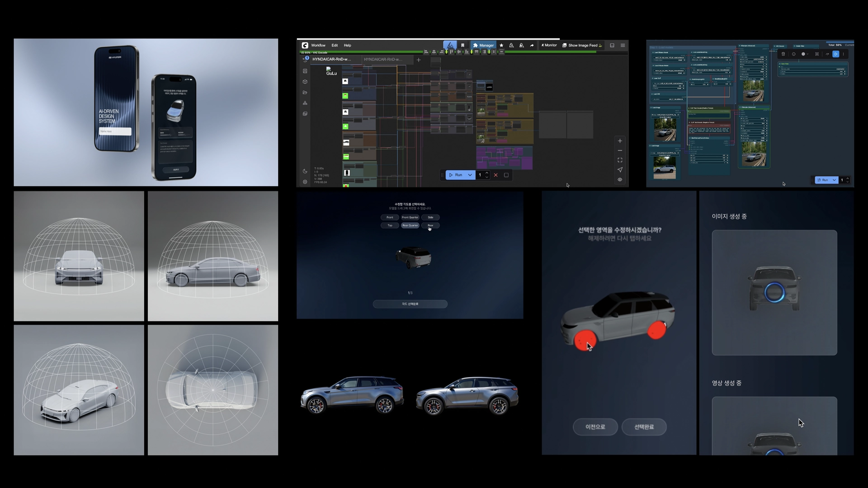The image size is (868, 488).
Task: Add a new workflow tab with plus
Action: (x=419, y=60)
